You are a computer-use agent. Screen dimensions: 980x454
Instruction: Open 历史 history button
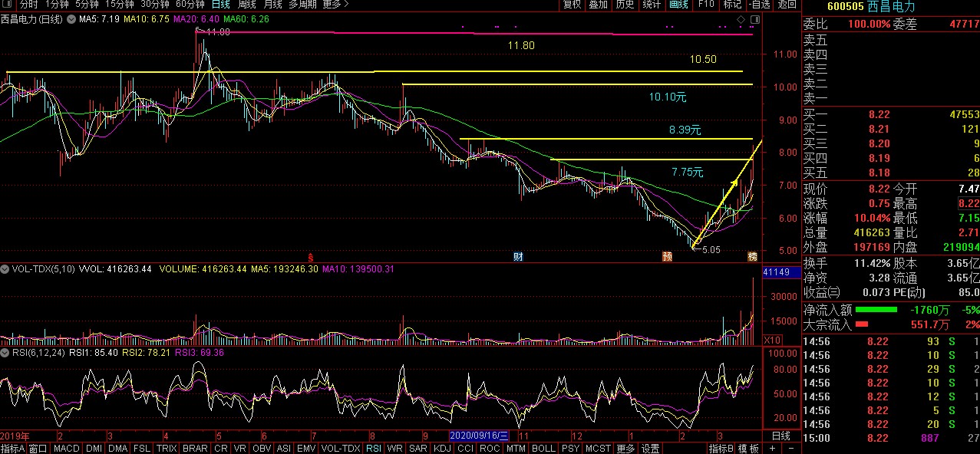[625, 4]
